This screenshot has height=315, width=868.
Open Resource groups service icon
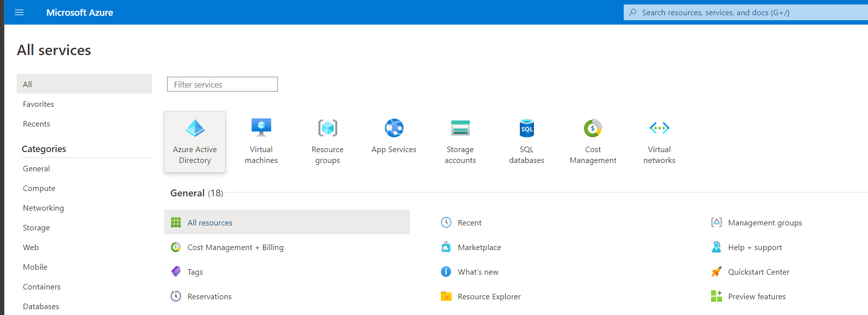pyautogui.click(x=327, y=129)
